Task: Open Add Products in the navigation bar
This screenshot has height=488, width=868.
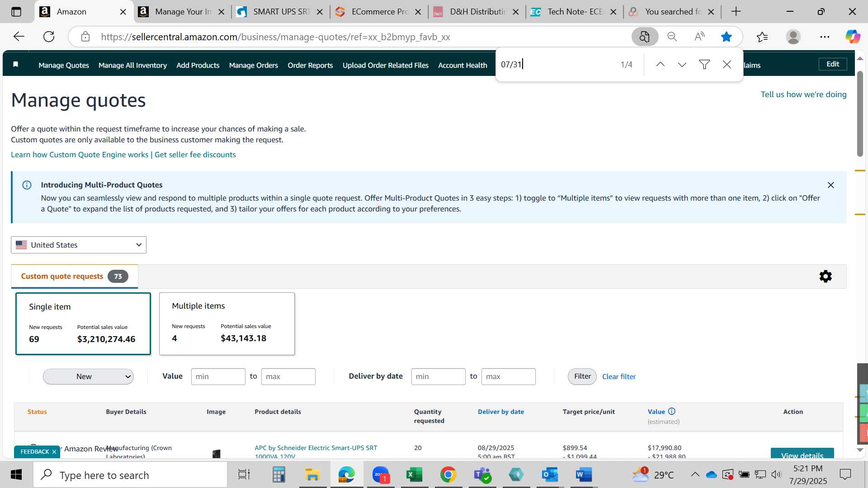Action: tap(198, 65)
